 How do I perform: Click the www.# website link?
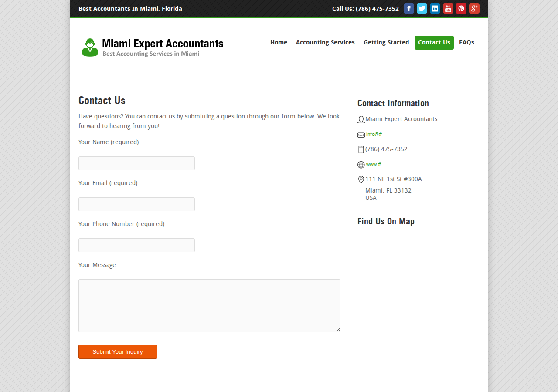[x=374, y=164]
